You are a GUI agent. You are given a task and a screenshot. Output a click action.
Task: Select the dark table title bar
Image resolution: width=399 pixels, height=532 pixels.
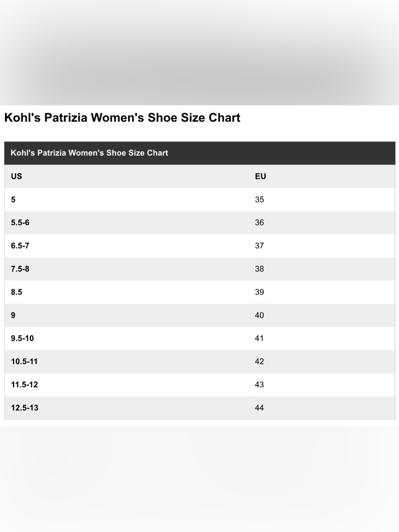point(199,153)
